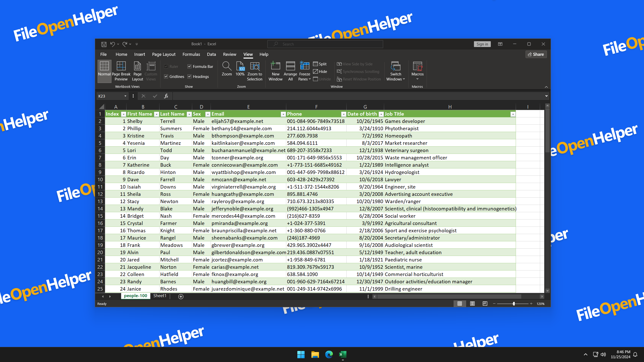Click the Split window icon

[315, 64]
